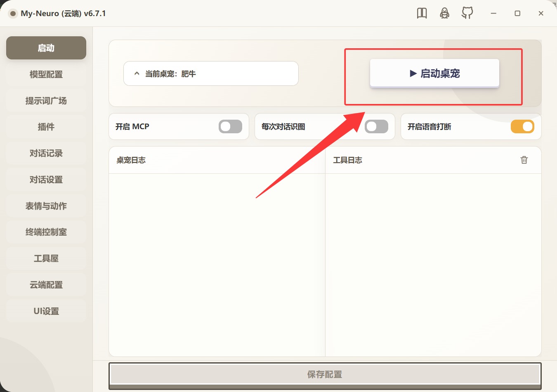Open the 对话设置 sidebar tab
This screenshot has width=557, height=392.
click(x=46, y=179)
